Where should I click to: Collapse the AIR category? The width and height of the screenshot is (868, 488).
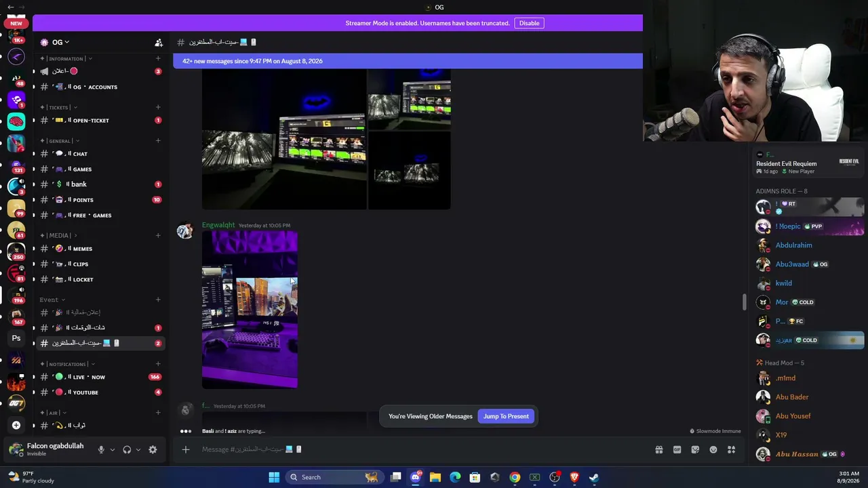pyautogui.click(x=53, y=413)
